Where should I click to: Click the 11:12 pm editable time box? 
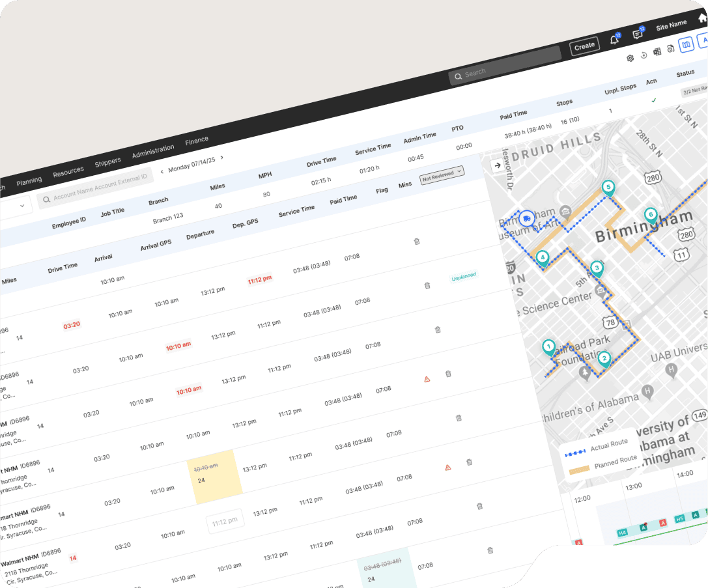click(x=225, y=521)
